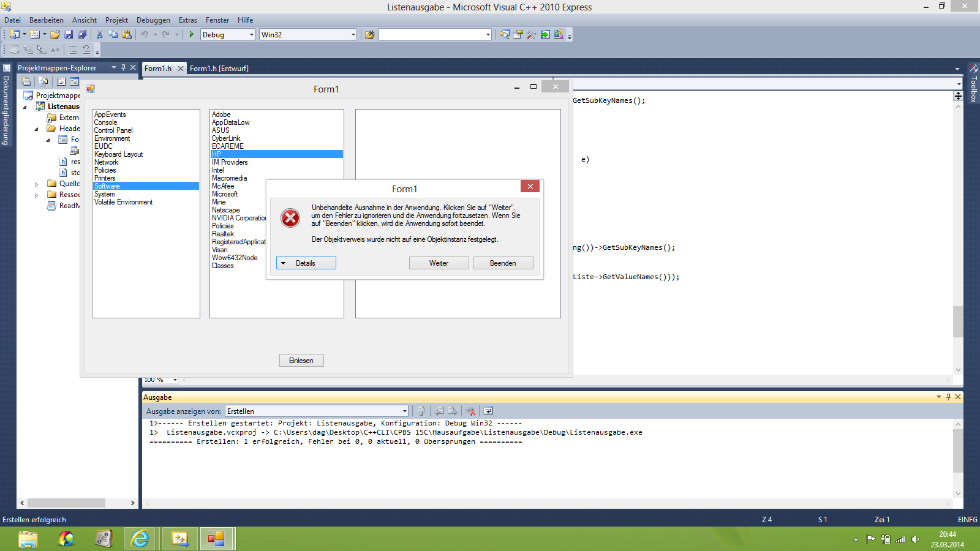Image resolution: width=980 pixels, height=551 pixels.
Task: Click Weiter to continue the application
Action: (x=439, y=263)
